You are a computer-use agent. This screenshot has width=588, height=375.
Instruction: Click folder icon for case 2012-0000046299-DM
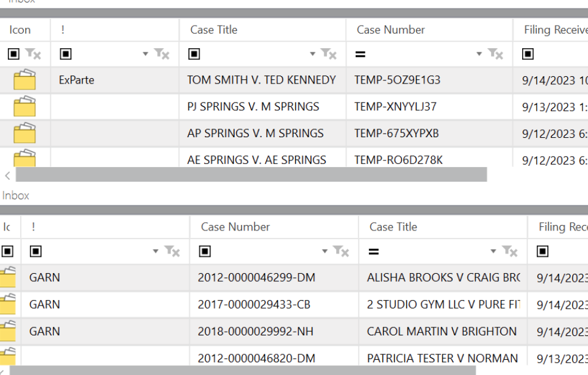(7, 278)
